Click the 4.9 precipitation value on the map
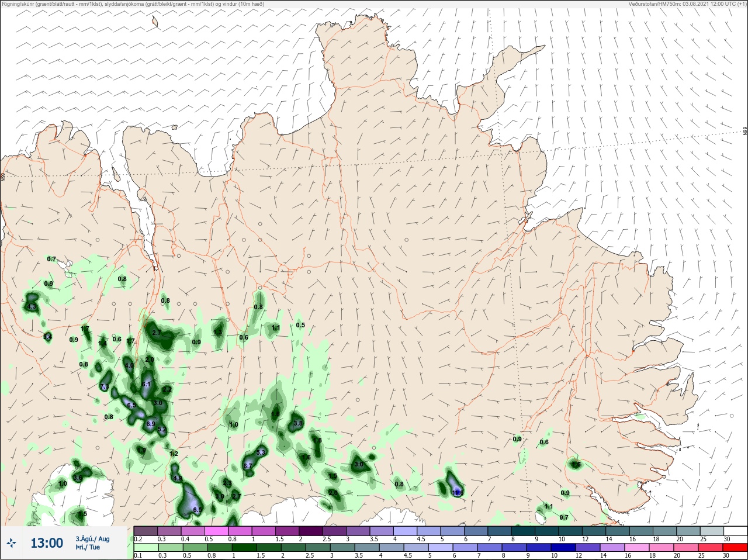This screenshot has width=748, height=560. 178,479
